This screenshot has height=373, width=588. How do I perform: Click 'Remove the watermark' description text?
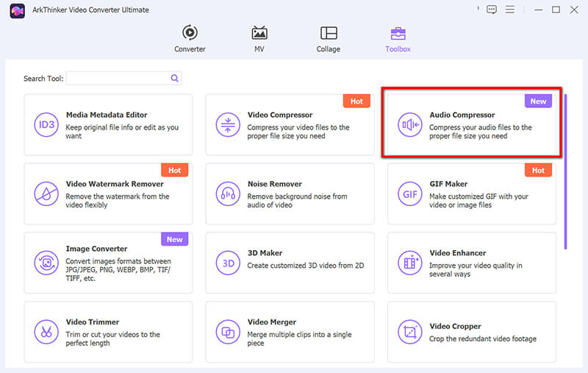coord(118,201)
